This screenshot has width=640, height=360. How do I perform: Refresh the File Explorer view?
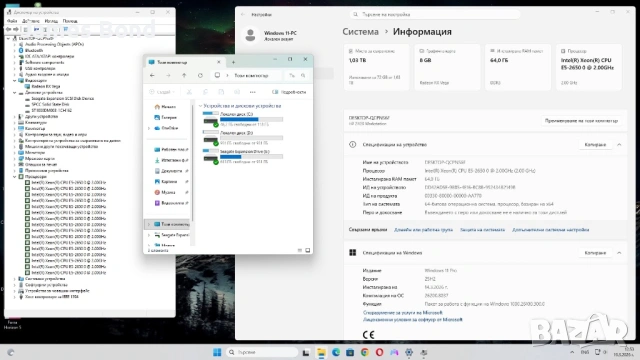200,76
